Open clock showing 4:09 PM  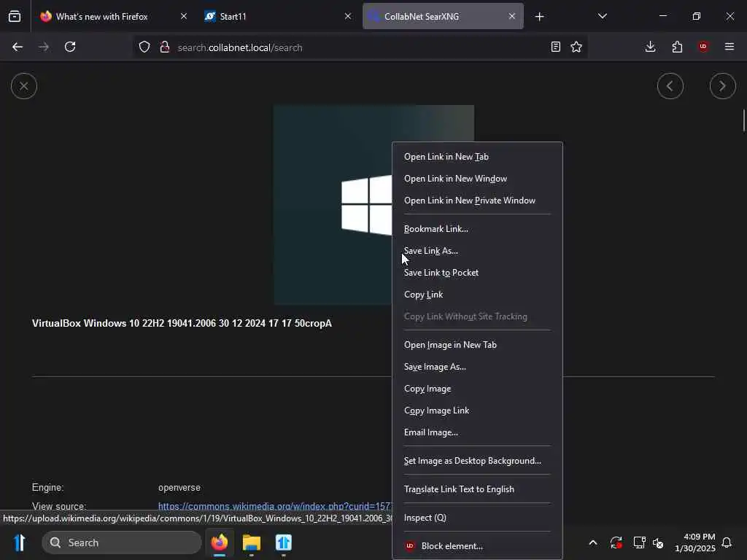pyautogui.click(x=695, y=542)
